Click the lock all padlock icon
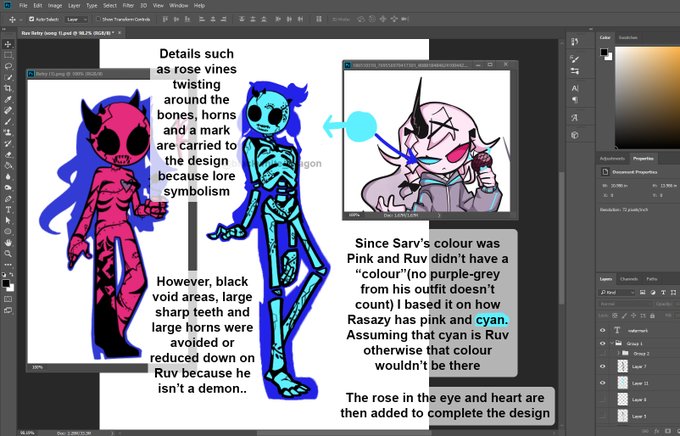This screenshot has height=436, width=680. coord(652,315)
